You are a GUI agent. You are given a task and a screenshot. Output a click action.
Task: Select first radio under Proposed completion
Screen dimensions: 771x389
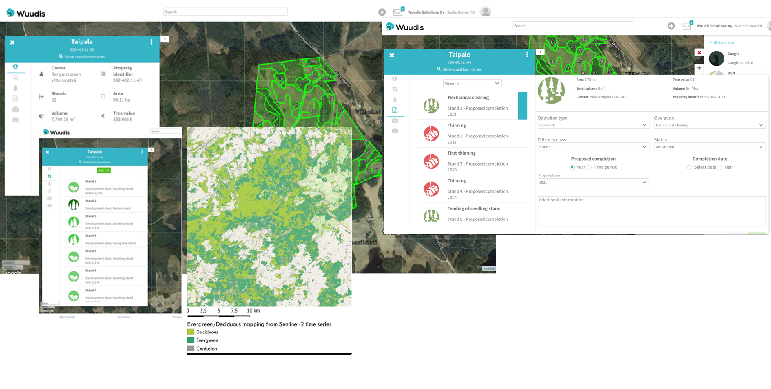572,167
